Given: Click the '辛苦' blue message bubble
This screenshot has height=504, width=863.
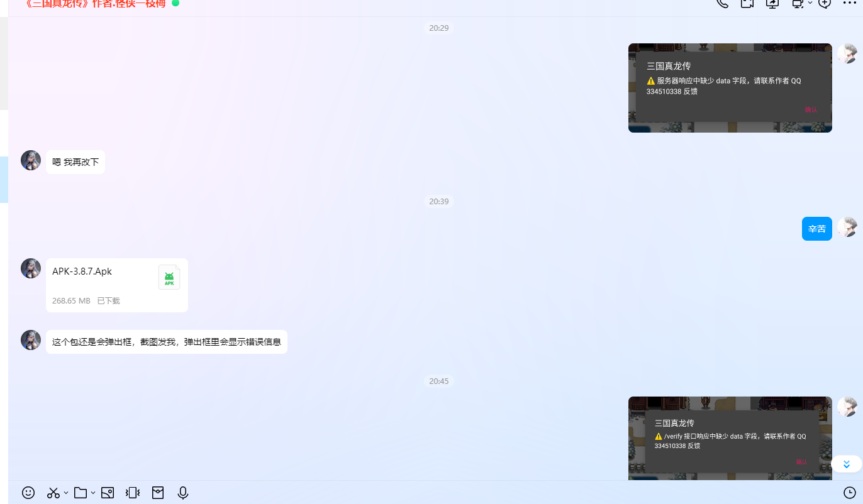Looking at the screenshot, I should click(x=817, y=229).
